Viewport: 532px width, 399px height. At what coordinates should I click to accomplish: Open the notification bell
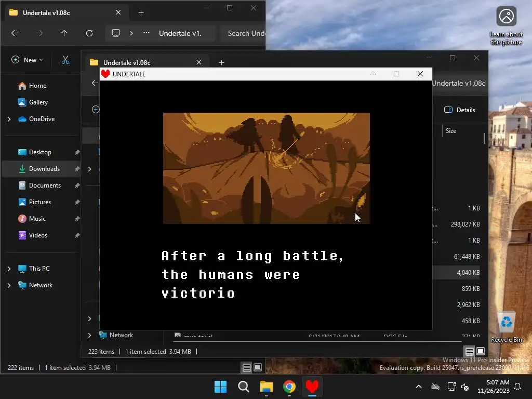(x=518, y=387)
